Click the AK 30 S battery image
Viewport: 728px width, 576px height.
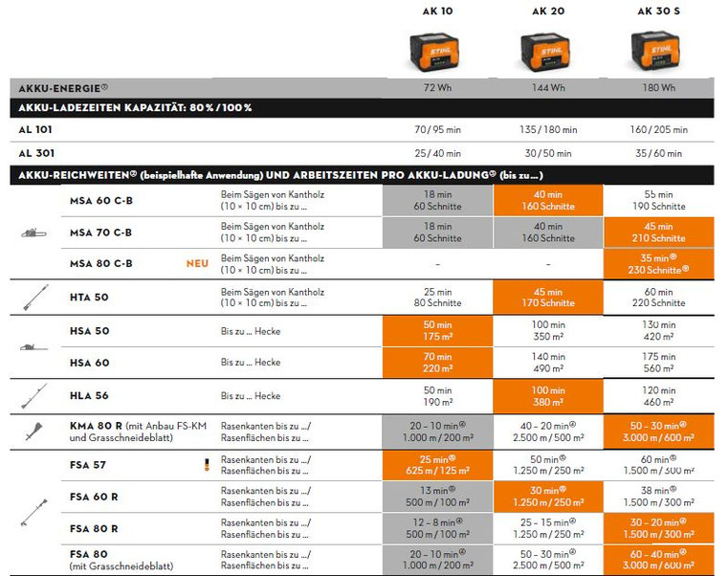[x=655, y=51]
